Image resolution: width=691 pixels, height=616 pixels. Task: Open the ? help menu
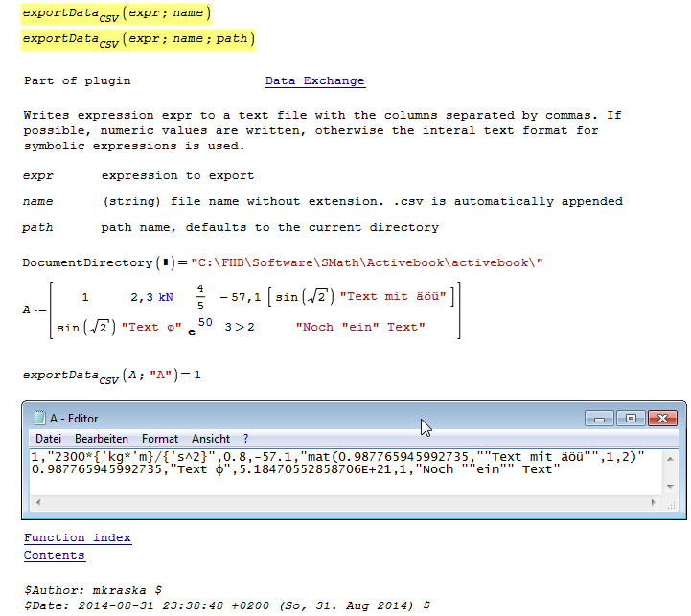point(245,438)
